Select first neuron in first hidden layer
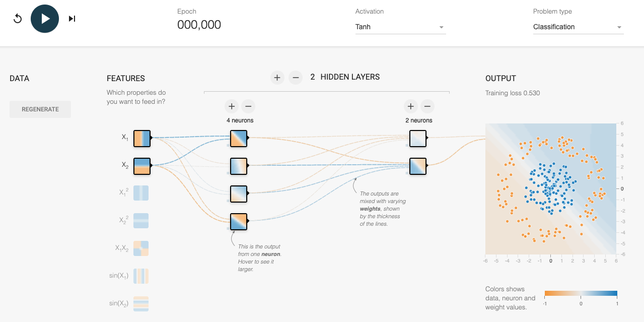644x322 pixels. [x=239, y=138]
